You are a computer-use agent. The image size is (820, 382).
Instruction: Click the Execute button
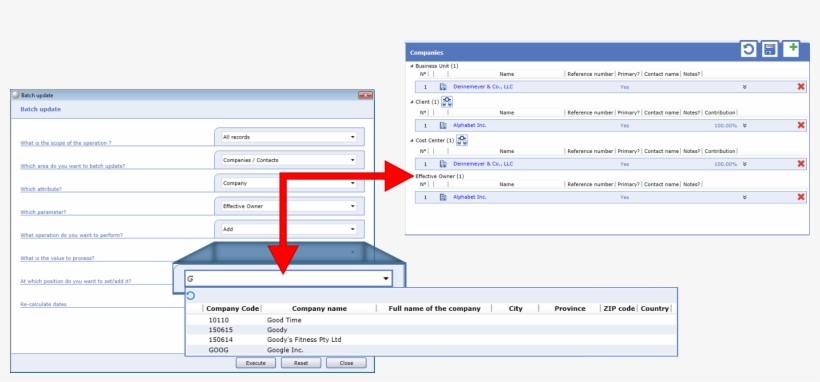256,363
